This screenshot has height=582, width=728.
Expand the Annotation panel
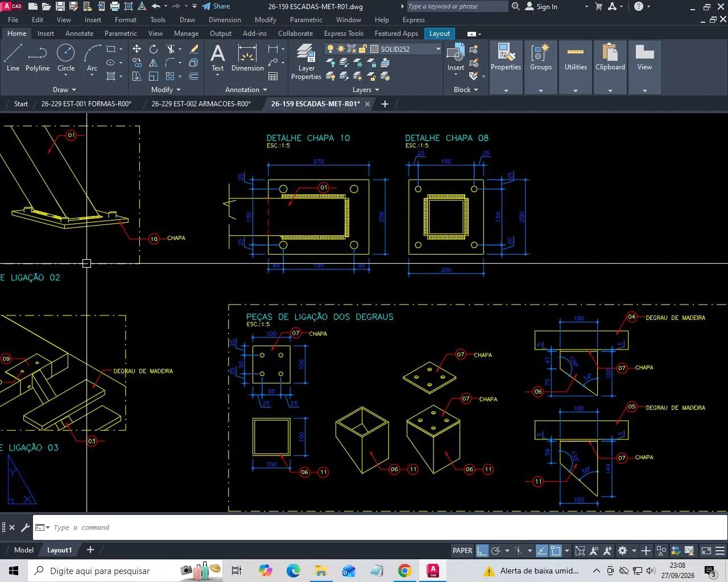246,90
